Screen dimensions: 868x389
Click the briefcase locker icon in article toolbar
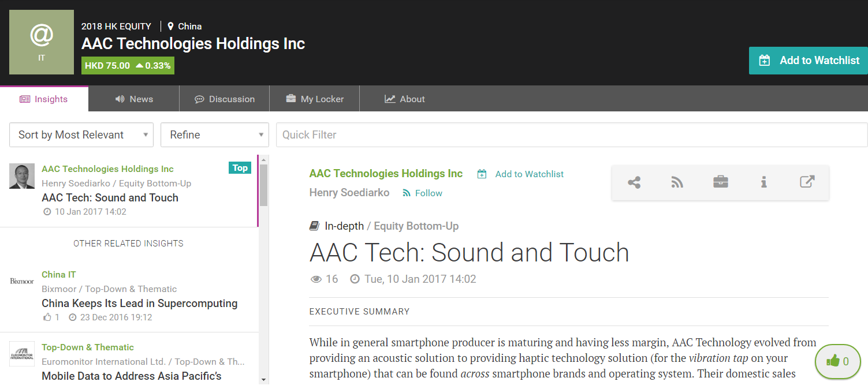pyautogui.click(x=720, y=182)
